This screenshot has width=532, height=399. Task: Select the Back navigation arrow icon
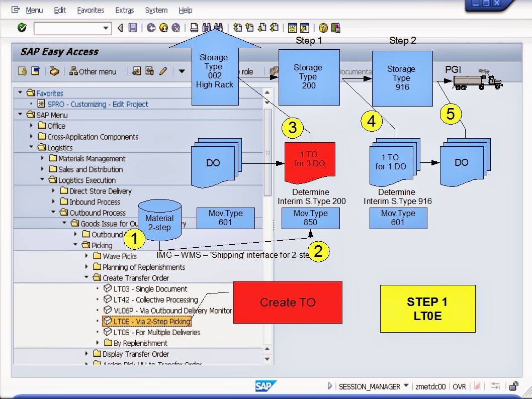tap(119, 29)
